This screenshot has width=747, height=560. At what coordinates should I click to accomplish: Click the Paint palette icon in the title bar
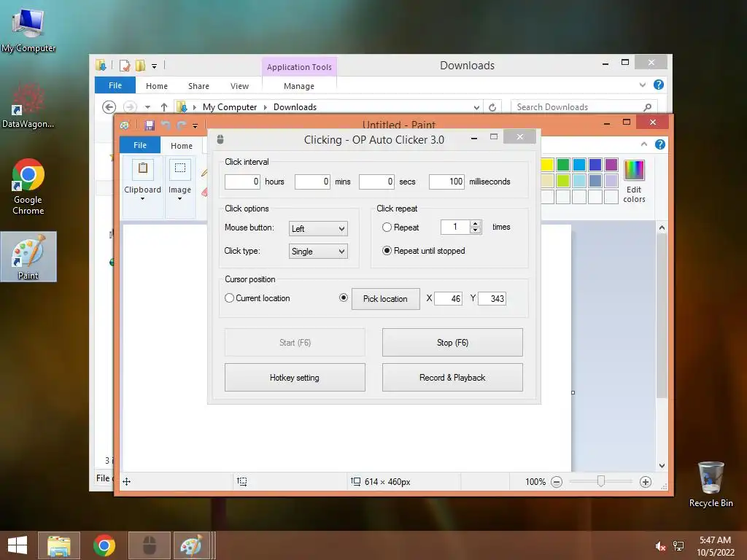click(x=125, y=125)
